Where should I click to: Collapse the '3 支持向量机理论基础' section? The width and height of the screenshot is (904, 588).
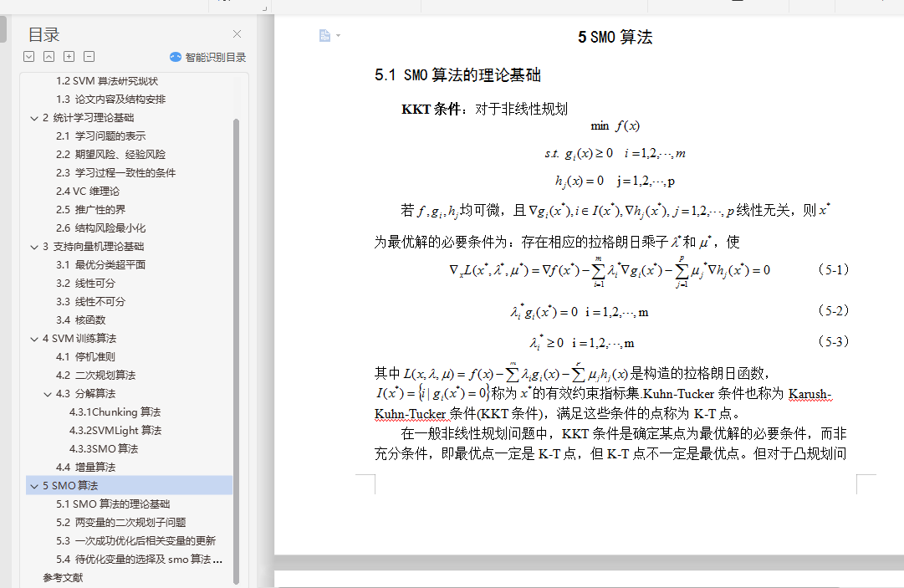[34, 247]
